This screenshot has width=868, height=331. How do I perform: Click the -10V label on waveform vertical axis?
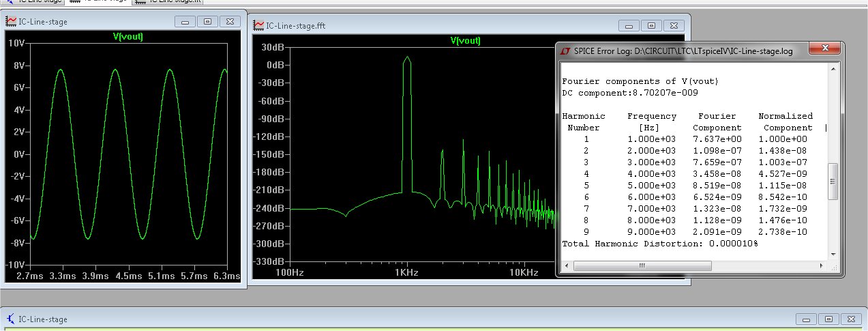click(x=14, y=265)
